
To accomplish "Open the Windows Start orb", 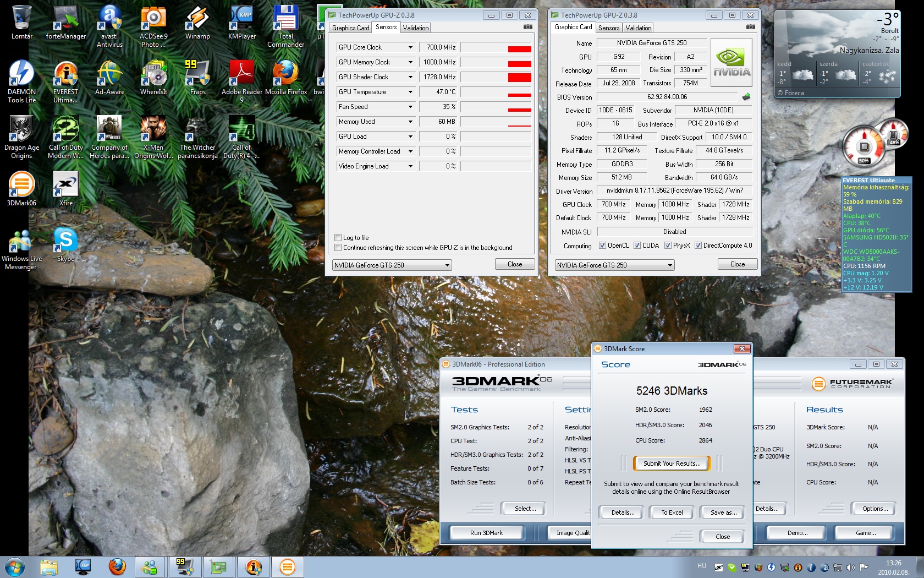I will [x=14, y=567].
